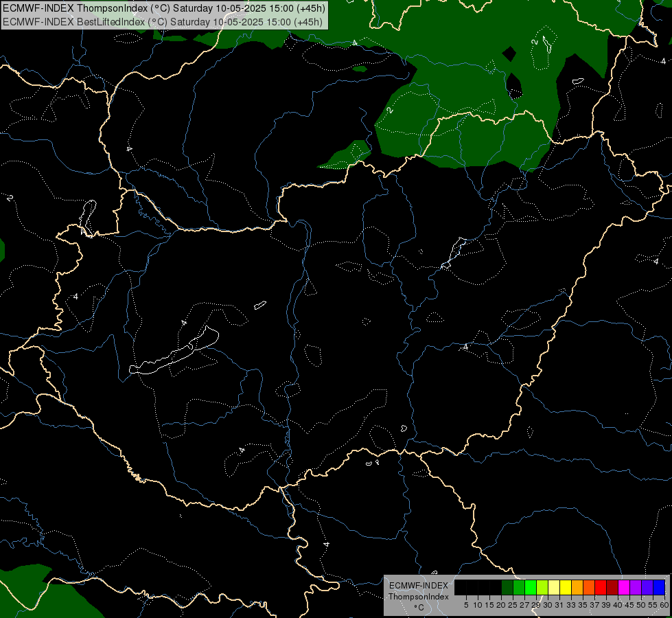Click the legend scale value 5
Image resolution: width=672 pixels, height=618 pixels.
466,605
